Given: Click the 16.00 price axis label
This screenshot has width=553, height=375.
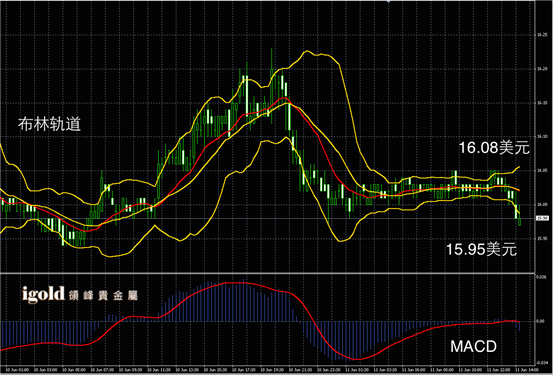Looking at the screenshot, I should [x=542, y=205].
